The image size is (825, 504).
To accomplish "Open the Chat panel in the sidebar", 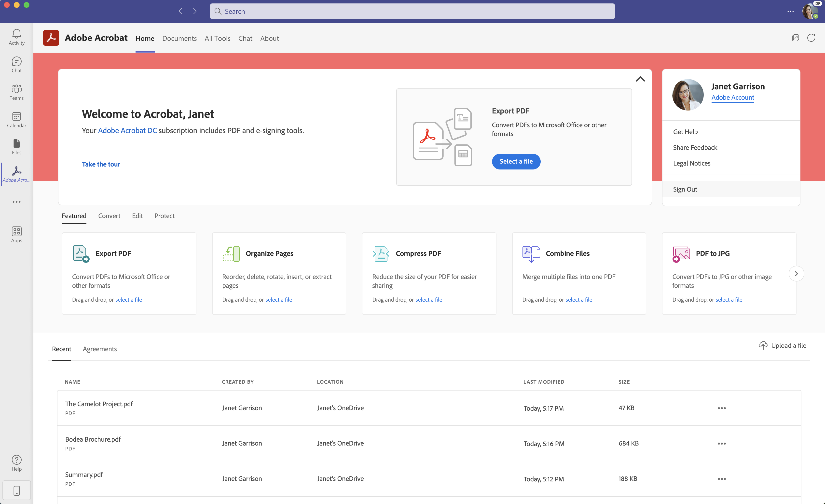I will click(16, 64).
